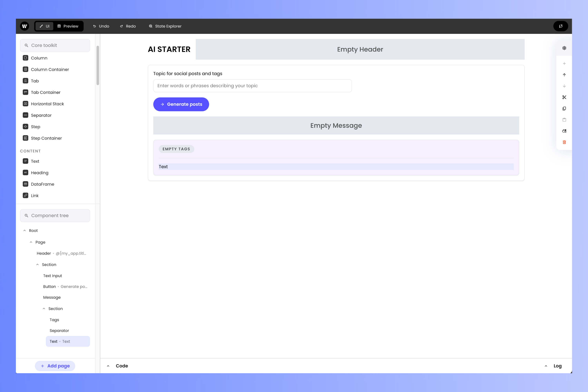The height and width of the screenshot is (392, 588).
Task: Click the EMPTY TAGS chip
Action: 176,149
